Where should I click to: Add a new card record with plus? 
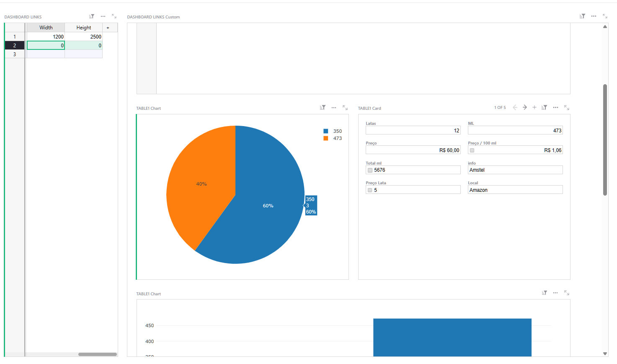(x=534, y=108)
